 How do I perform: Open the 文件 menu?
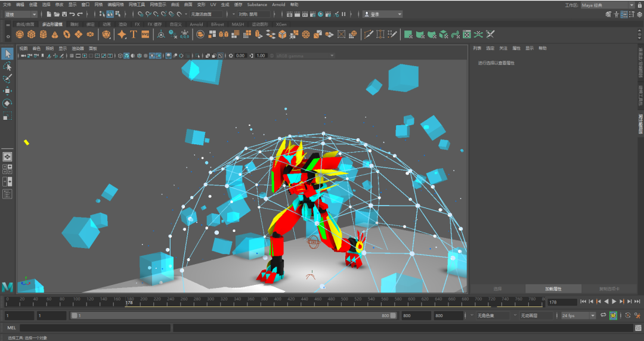[x=7, y=5]
